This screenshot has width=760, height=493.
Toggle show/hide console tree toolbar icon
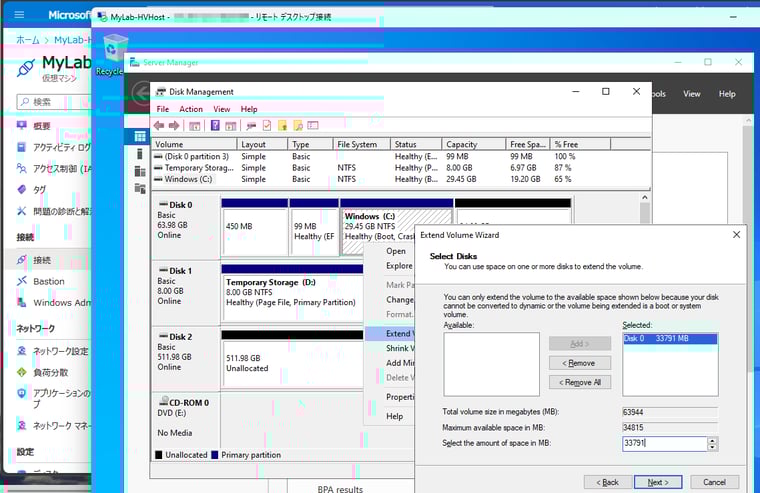pyautogui.click(x=194, y=126)
